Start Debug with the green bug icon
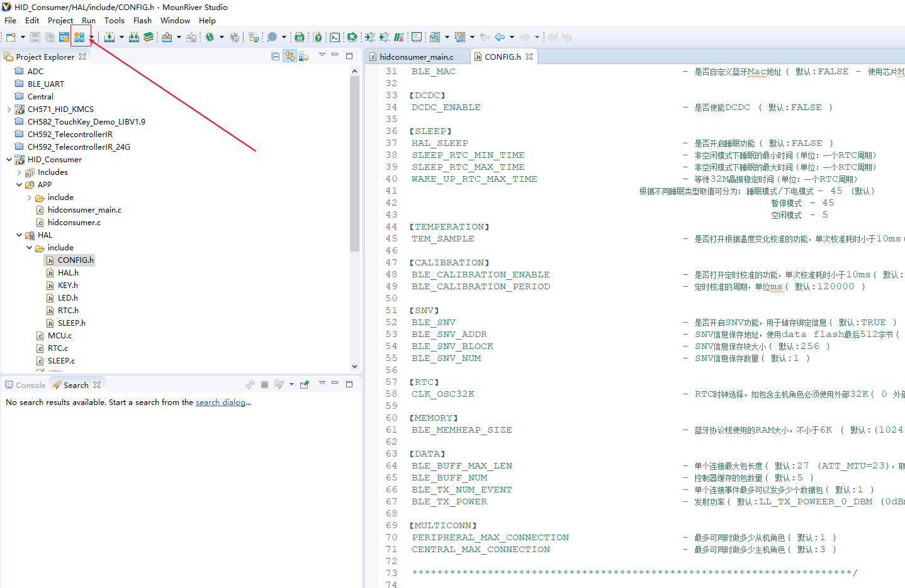 point(210,37)
